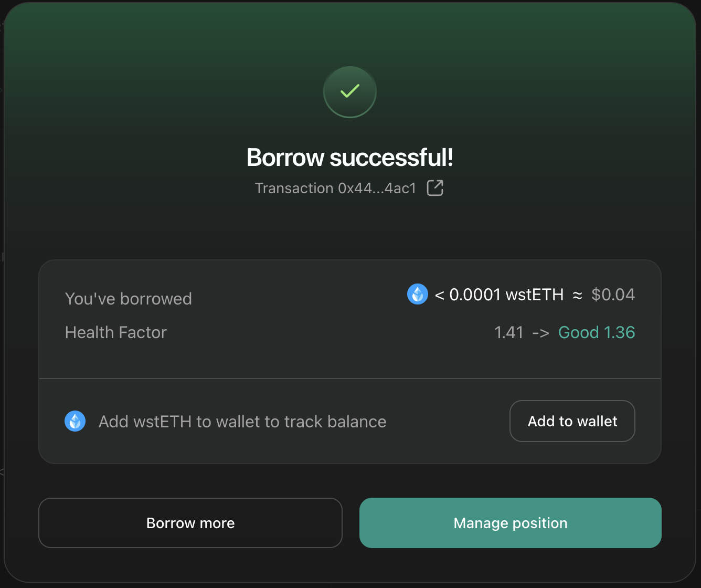Click the word Good in health factor
Image resolution: width=701 pixels, height=588 pixels.
[x=578, y=332]
